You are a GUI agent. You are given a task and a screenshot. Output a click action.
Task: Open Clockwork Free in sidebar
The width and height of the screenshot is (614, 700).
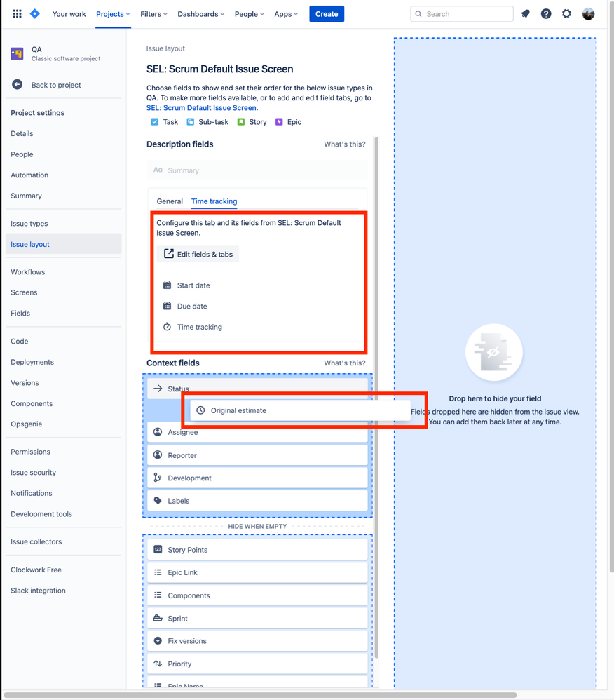pos(36,570)
